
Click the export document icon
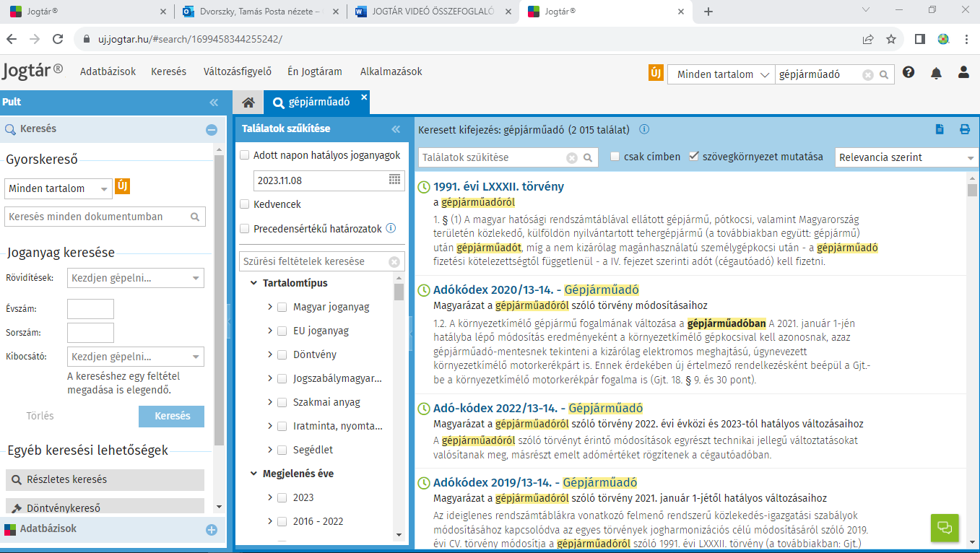(x=940, y=130)
